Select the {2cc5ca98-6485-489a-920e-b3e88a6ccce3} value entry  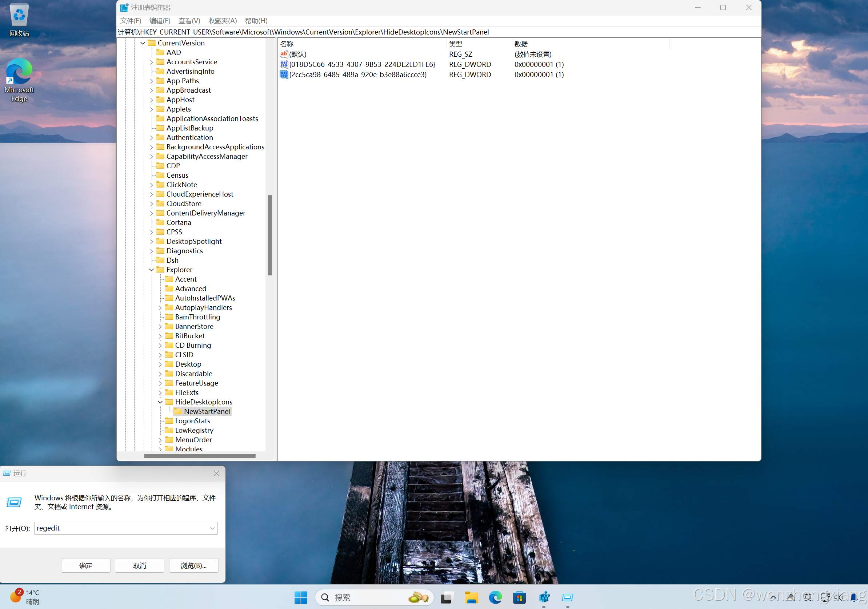tap(357, 74)
